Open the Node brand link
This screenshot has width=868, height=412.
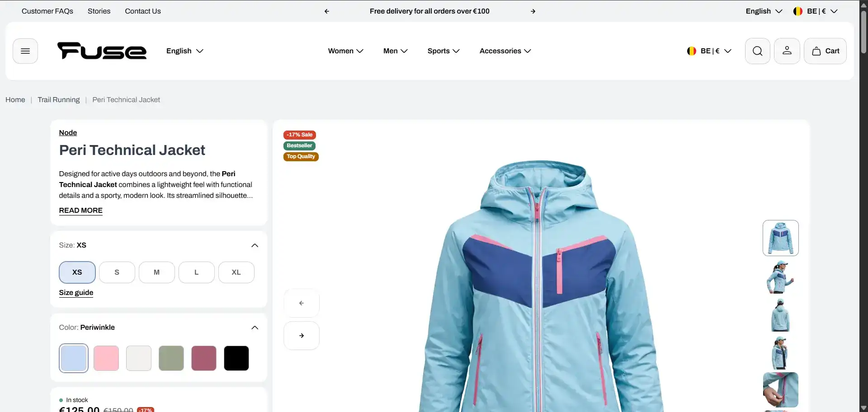click(68, 133)
